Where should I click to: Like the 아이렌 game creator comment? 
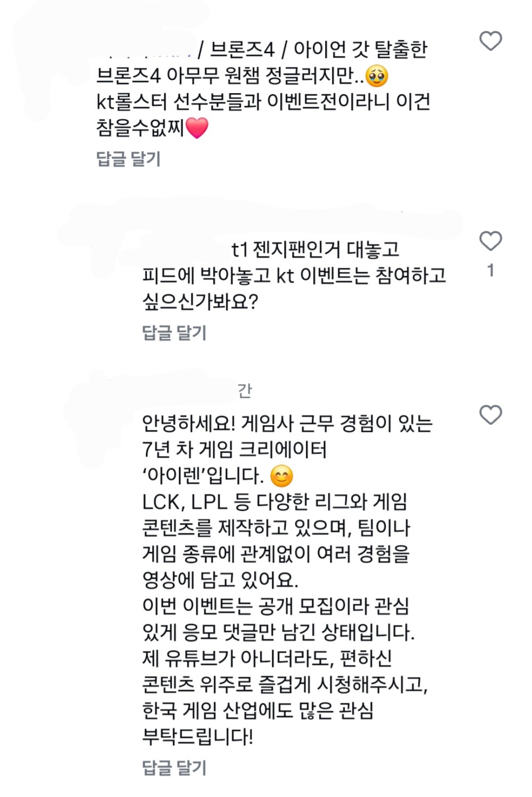point(491,415)
